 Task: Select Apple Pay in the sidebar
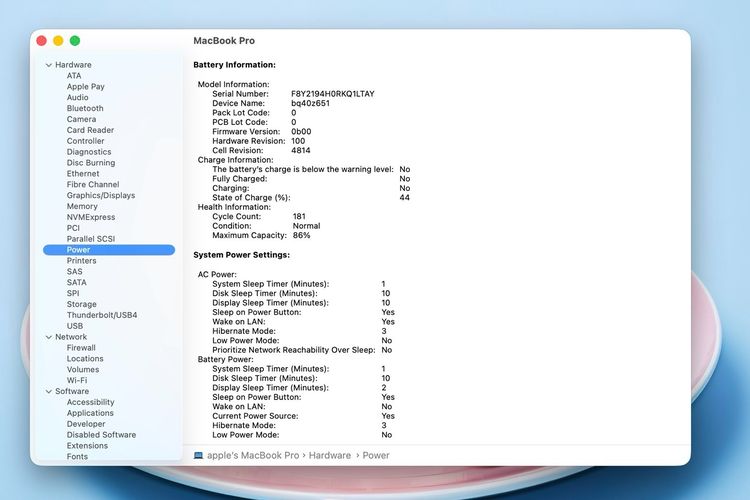coord(86,87)
